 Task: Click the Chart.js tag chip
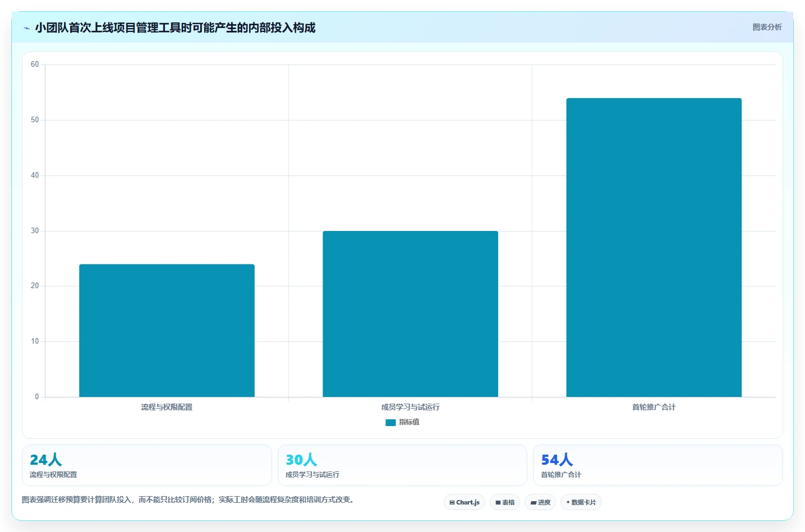[464, 502]
